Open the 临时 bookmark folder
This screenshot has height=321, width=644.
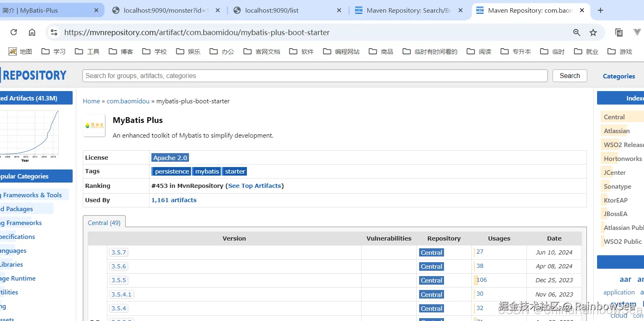(x=552, y=51)
